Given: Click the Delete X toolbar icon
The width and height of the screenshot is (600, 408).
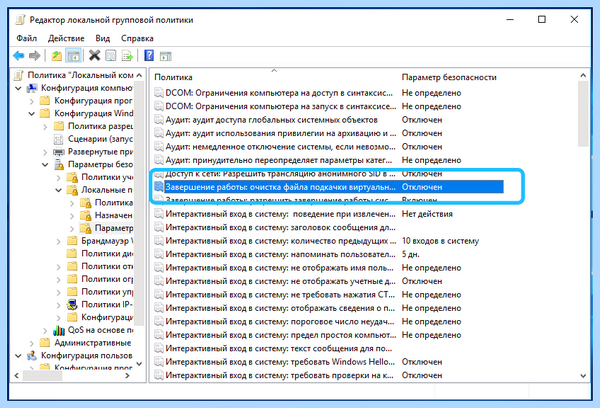Looking at the screenshot, I should 94,56.
